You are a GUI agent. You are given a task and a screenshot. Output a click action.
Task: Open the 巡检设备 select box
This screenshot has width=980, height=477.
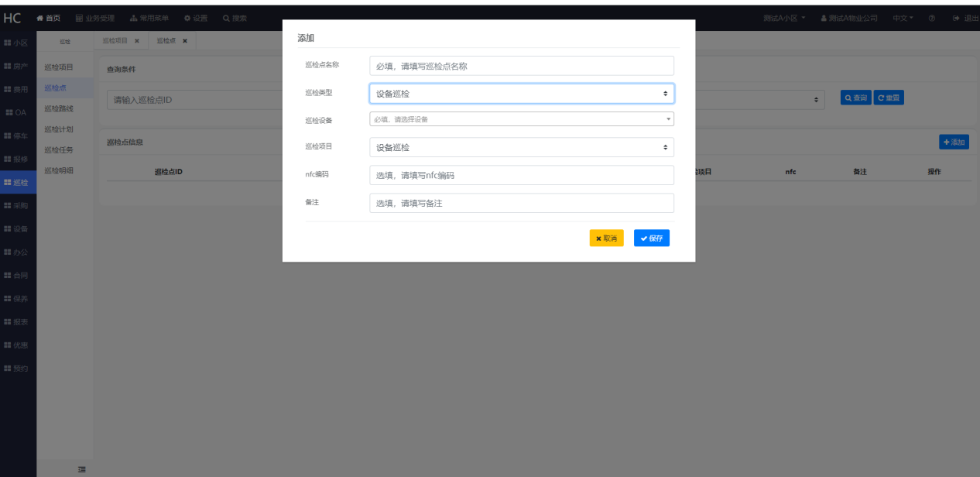coord(522,119)
